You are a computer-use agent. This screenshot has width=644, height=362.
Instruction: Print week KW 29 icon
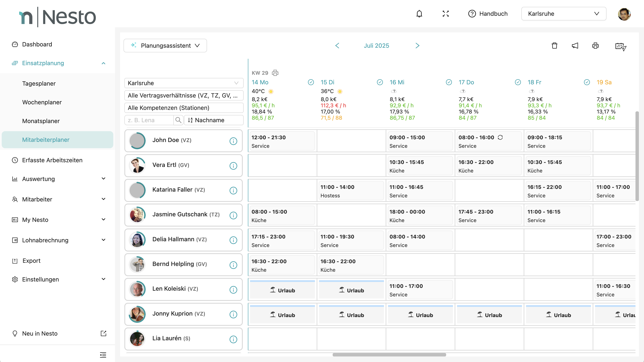[x=275, y=73]
